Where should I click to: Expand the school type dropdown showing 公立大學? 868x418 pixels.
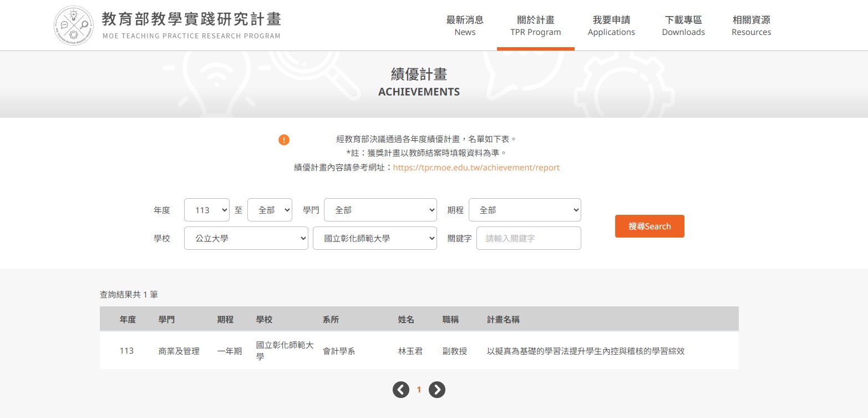246,238
